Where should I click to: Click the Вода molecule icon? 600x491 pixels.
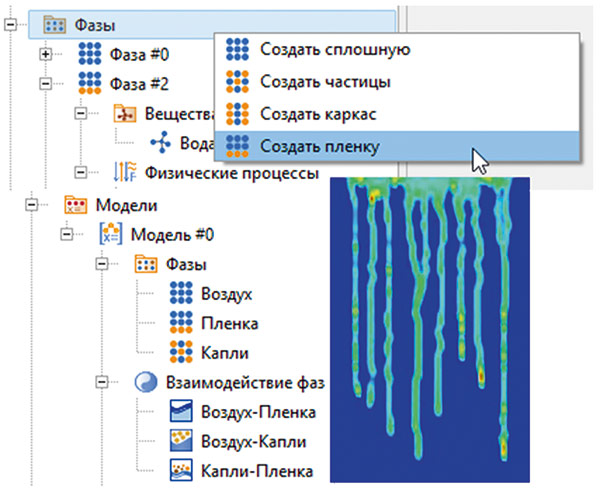pyautogui.click(x=161, y=143)
